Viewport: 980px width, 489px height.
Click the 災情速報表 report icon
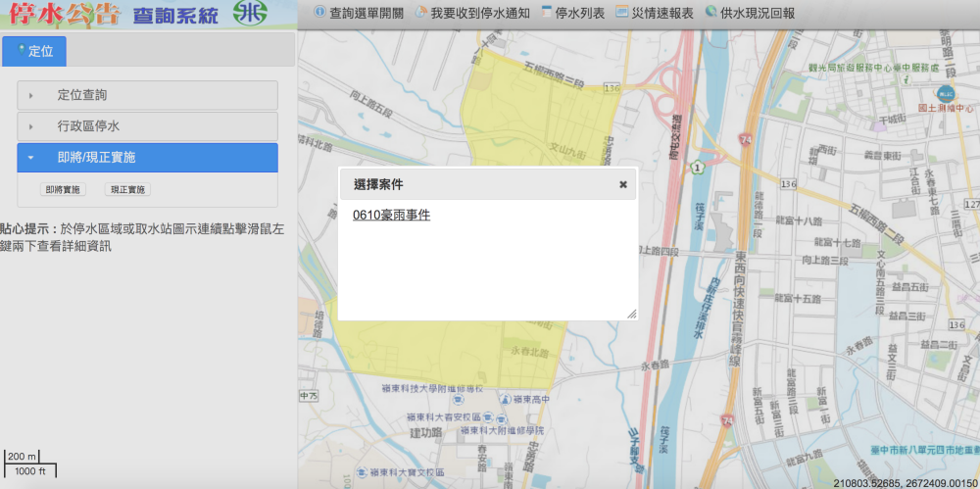click(x=622, y=13)
